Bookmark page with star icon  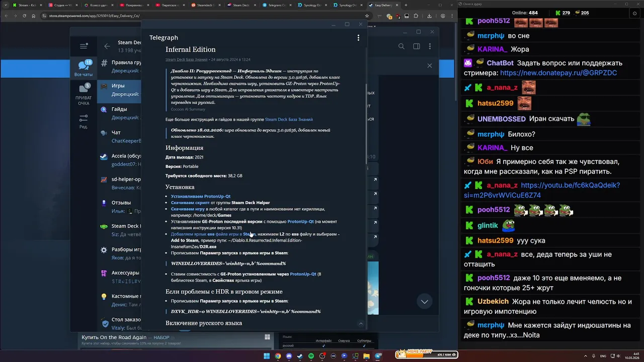pyautogui.click(x=367, y=16)
